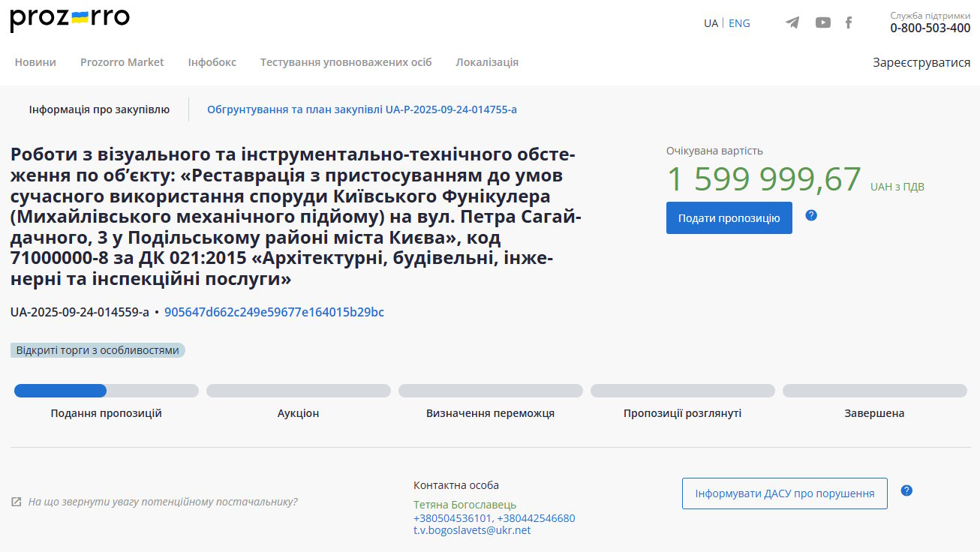Open the Інфобокс menu item

click(x=212, y=62)
